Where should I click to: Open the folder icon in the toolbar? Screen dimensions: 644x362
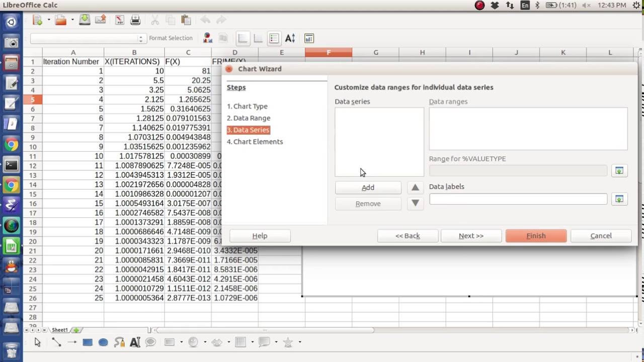(61, 20)
